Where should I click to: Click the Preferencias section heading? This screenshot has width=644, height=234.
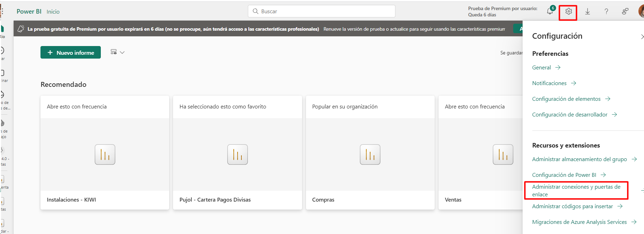pyautogui.click(x=550, y=54)
